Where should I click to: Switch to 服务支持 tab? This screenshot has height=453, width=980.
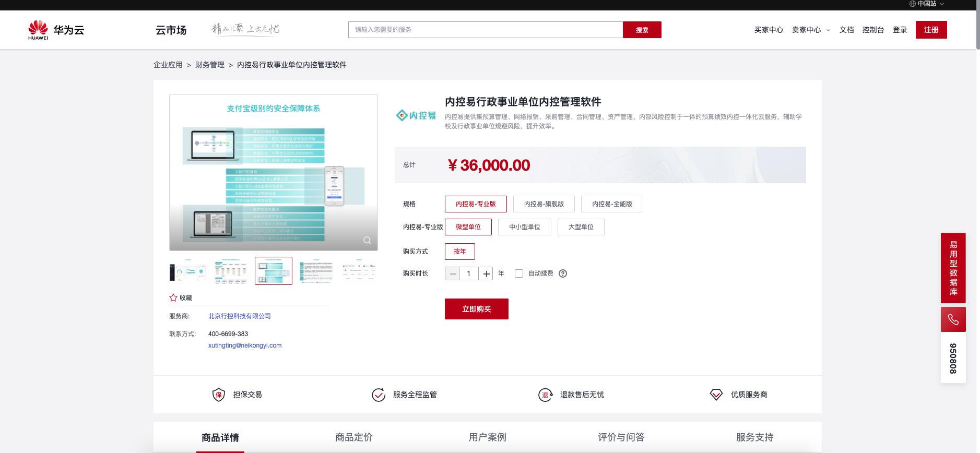[755, 437]
